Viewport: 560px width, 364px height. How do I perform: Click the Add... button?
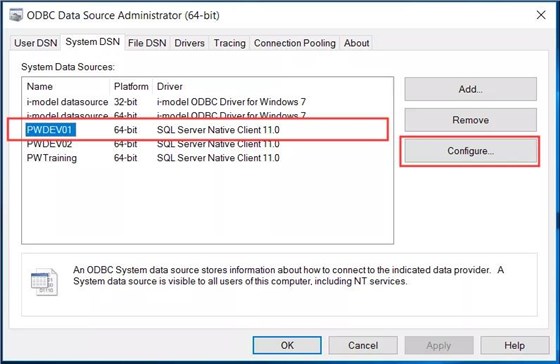(470, 89)
